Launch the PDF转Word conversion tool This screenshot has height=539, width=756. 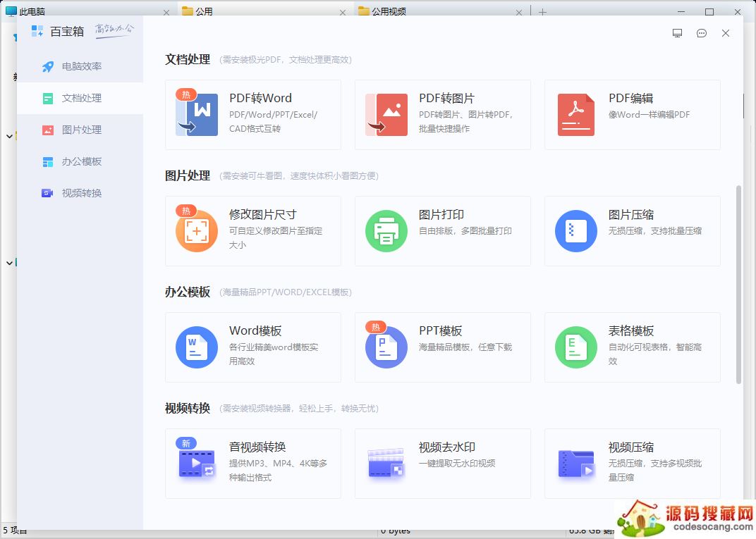click(252, 115)
